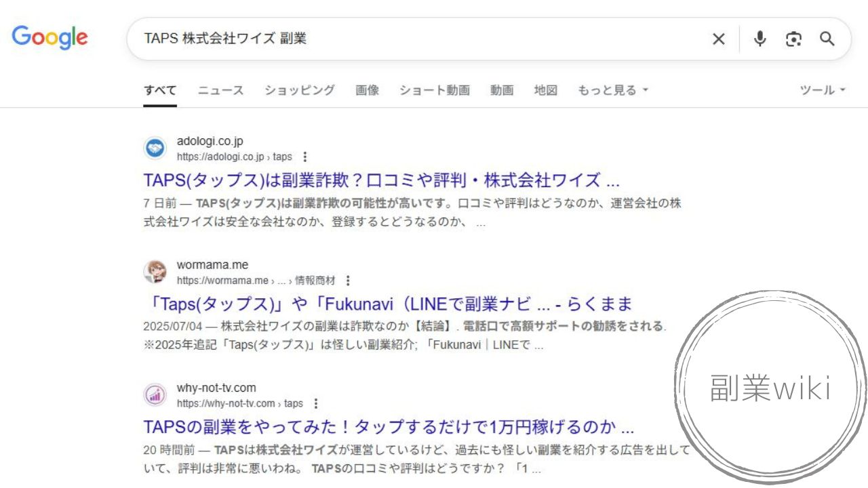Switch to the 動画 tab
The image size is (868, 488).
(502, 90)
